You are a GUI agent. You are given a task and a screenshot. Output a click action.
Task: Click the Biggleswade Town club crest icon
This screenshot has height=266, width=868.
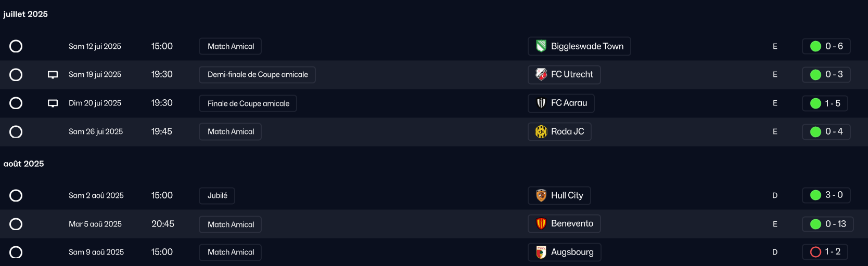pos(541,46)
